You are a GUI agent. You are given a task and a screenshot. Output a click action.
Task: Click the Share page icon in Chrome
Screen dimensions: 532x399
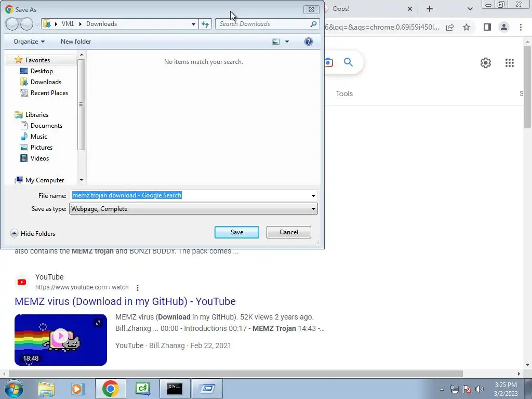tap(450, 27)
